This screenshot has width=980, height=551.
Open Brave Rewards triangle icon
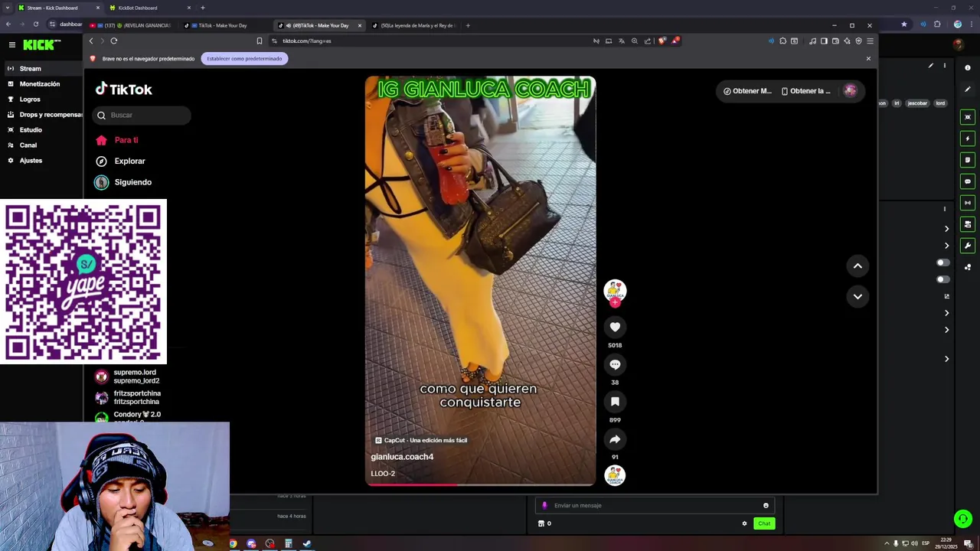tap(675, 41)
